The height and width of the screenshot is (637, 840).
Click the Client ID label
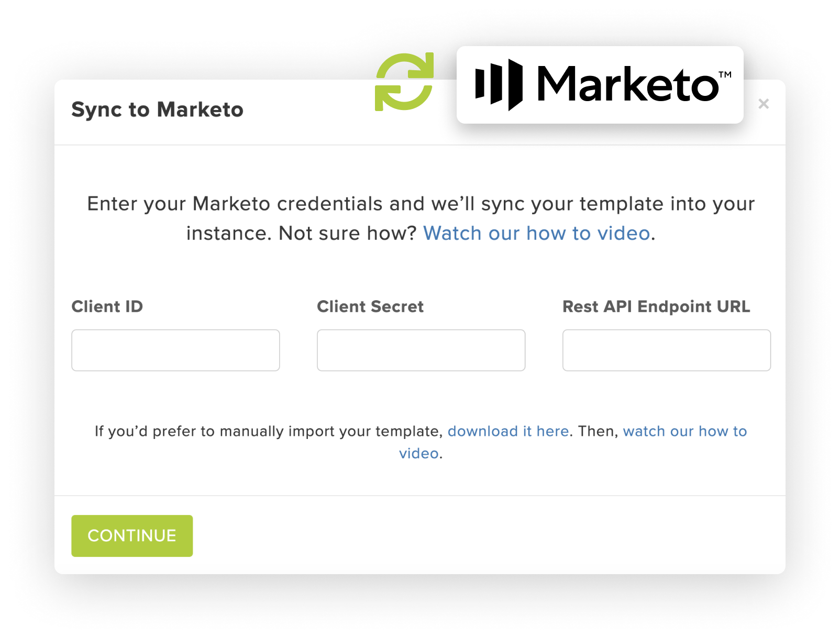(107, 306)
